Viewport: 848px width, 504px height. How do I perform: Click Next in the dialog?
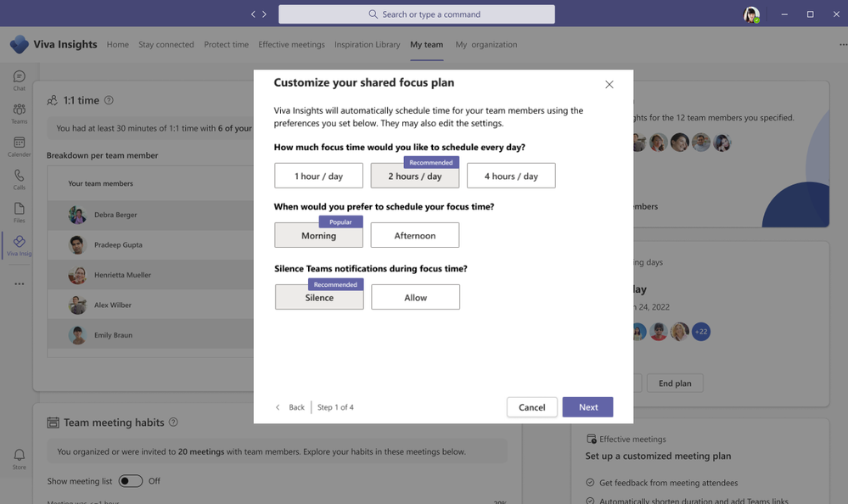(x=588, y=407)
